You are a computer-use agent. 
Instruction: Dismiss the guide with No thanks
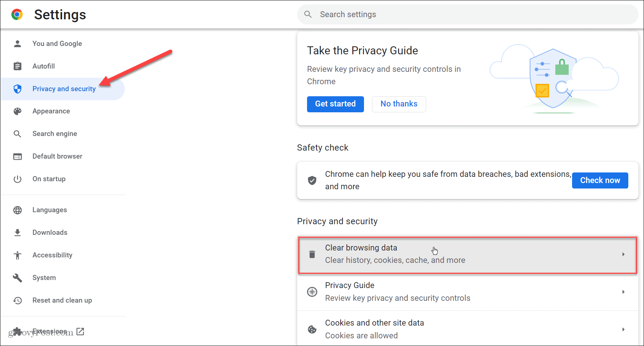pyautogui.click(x=399, y=104)
